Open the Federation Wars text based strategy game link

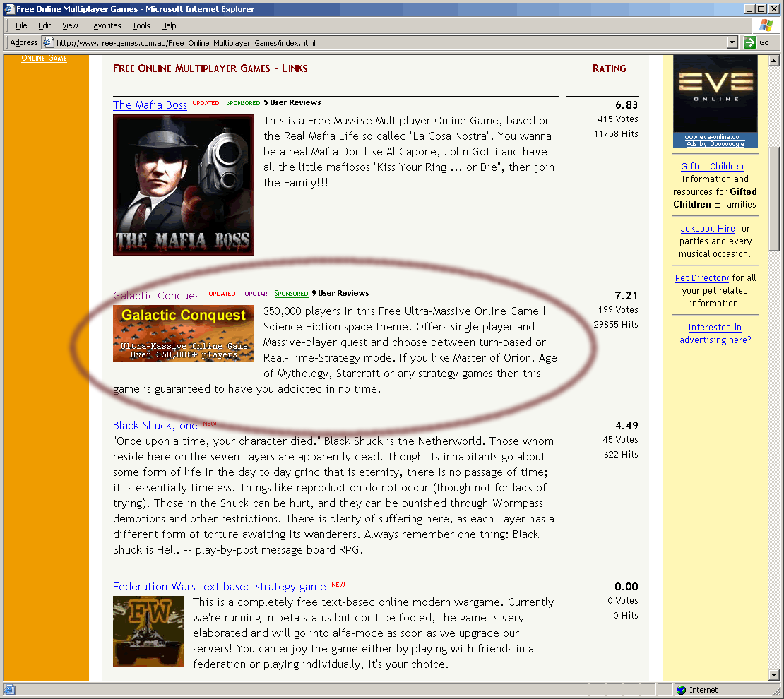click(219, 587)
